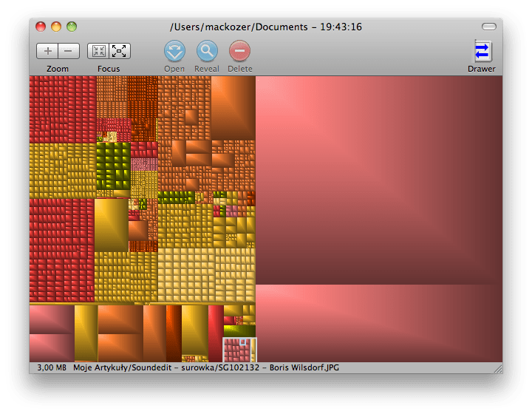Viewport: 532px width, 414px height.
Task: Click the Zoom toolbar label
Action: [x=58, y=69]
